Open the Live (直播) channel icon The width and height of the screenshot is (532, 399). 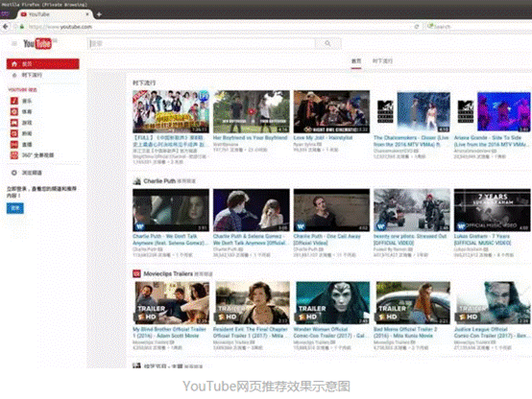point(14,145)
